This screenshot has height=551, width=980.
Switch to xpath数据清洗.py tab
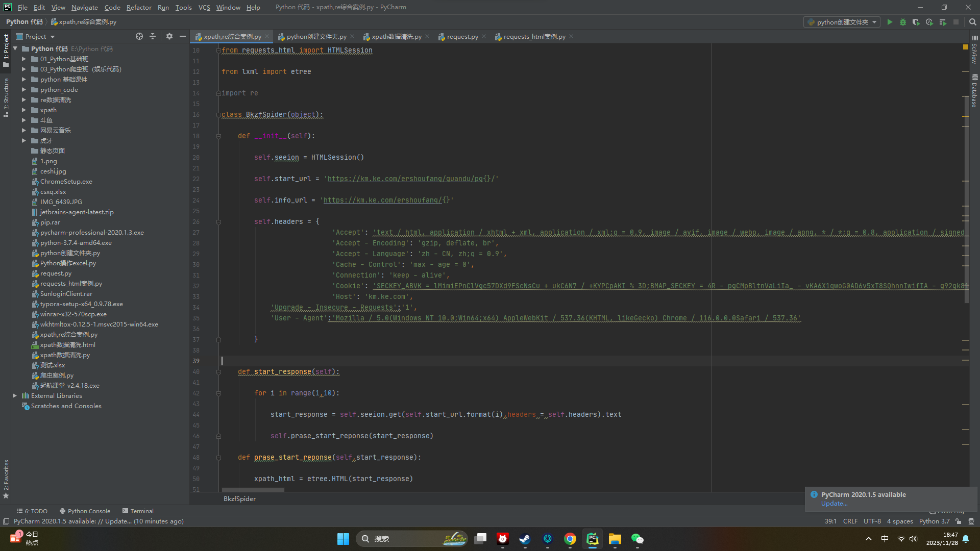click(x=396, y=37)
